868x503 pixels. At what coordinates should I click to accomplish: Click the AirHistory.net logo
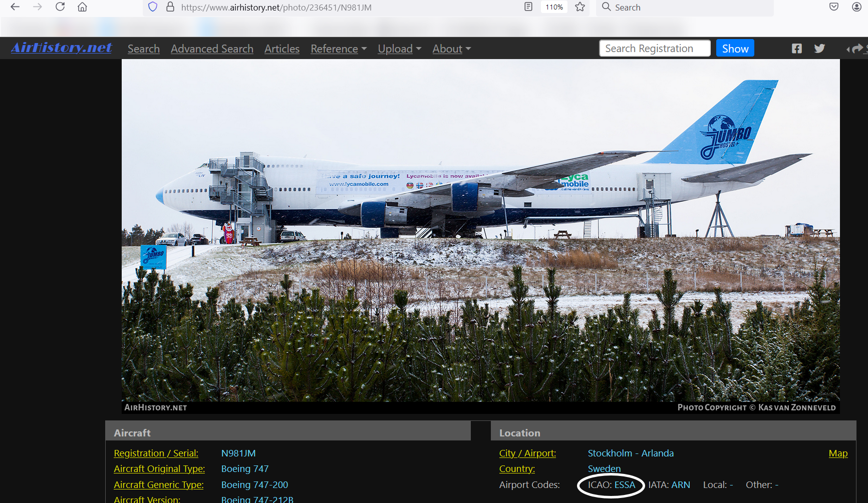tap(62, 48)
